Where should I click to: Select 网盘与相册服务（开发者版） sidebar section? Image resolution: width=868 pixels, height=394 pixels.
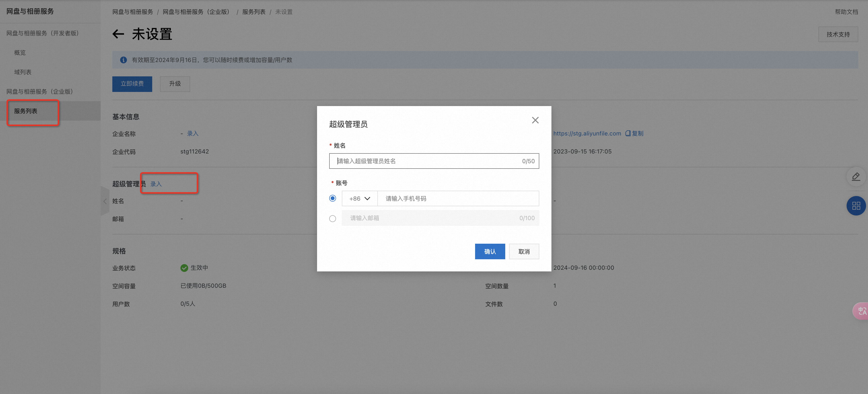43,33
